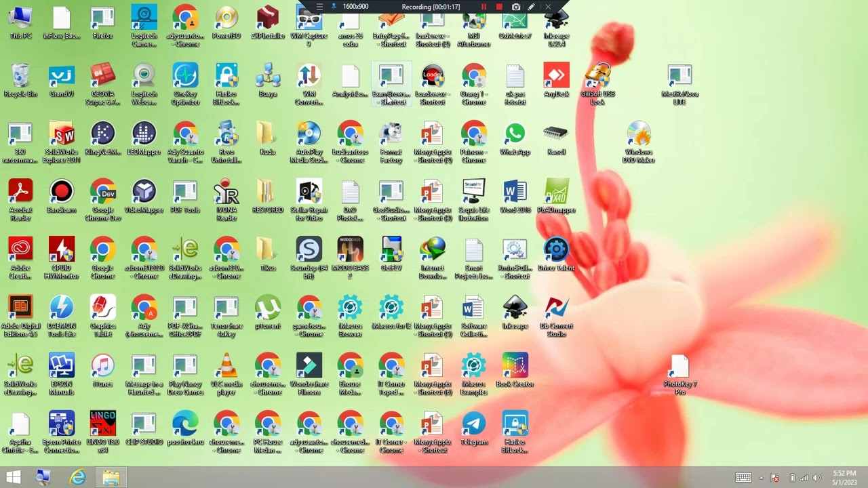Select the iTunes shortcut
The height and width of the screenshot is (488, 868).
point(102,372)
